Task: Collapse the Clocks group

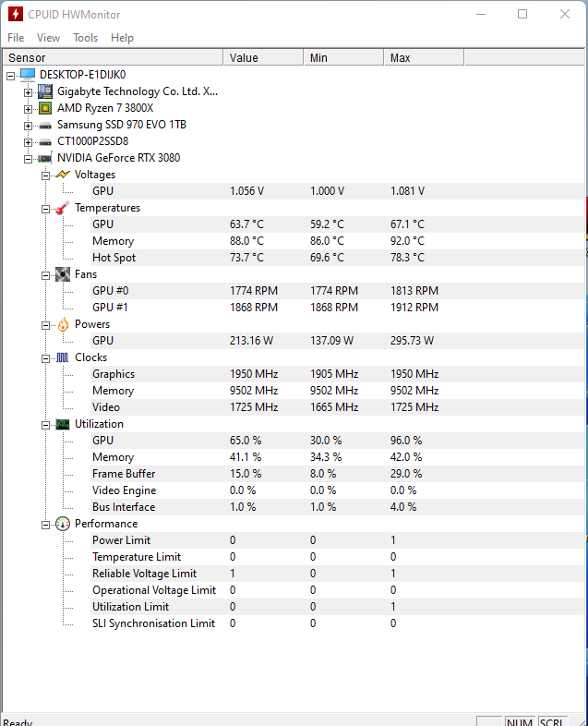Action: (x=45, y=358)
